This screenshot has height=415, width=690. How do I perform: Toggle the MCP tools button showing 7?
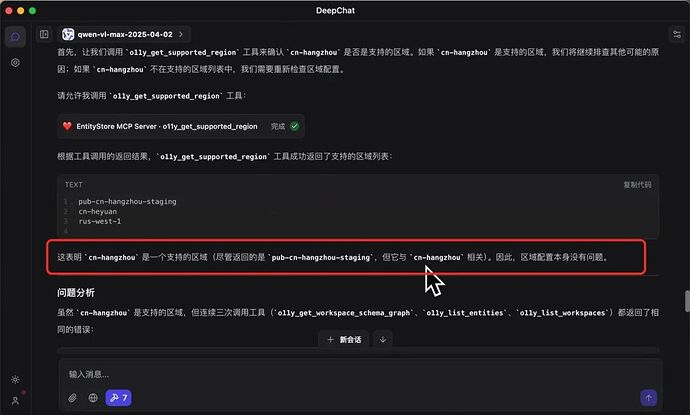pyautogui.click(x=118, y=398)
